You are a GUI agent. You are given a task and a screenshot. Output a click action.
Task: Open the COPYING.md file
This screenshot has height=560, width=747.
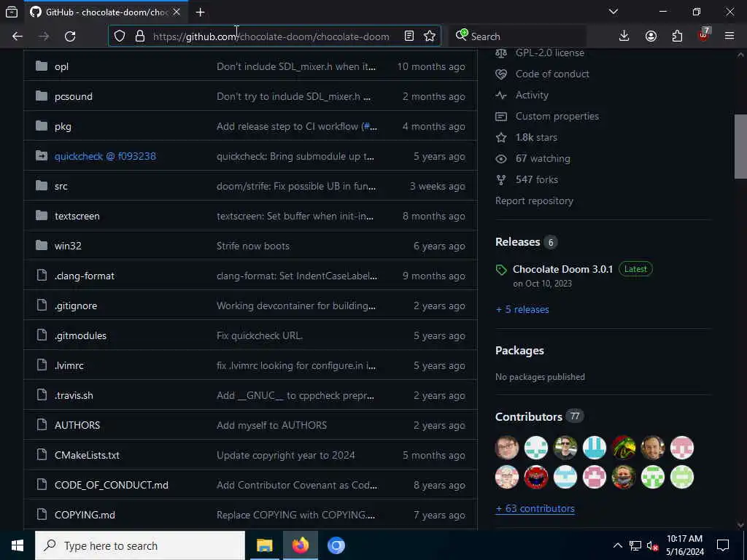85,516
